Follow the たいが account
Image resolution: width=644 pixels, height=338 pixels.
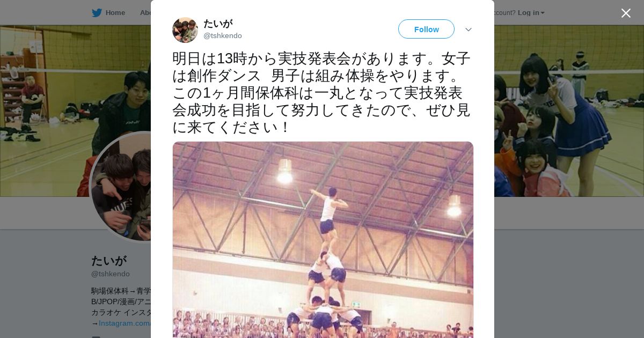(426, 29)
